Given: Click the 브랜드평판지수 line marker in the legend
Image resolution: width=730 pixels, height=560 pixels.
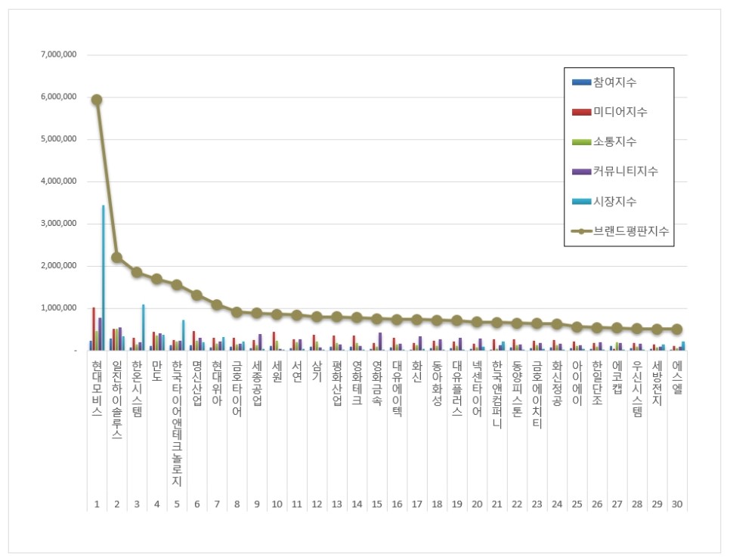Looking at the screenshot, I should tap(581, 231).
